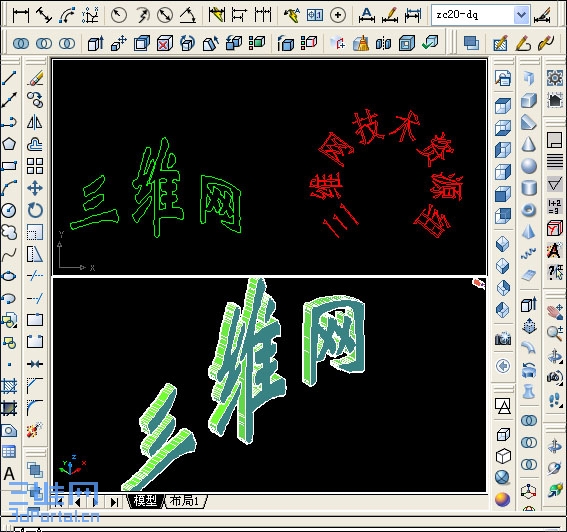Select the Angular dimension tool
Viewport: 567px width, 532px height.
(188, 15)
